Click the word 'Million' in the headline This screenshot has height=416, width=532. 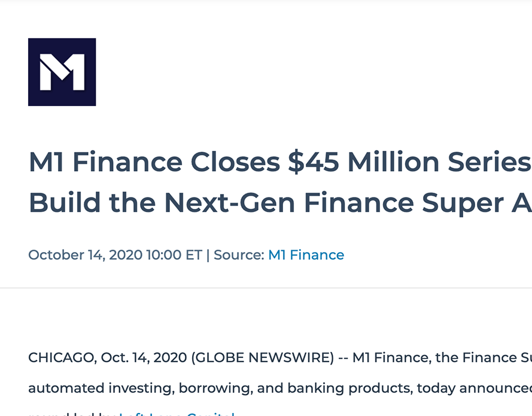point(394,162)
